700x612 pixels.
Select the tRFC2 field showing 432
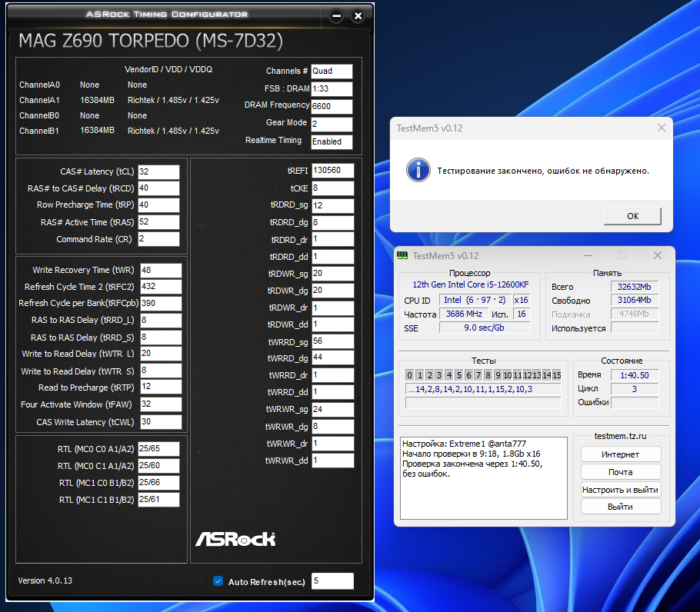point(161,287)
